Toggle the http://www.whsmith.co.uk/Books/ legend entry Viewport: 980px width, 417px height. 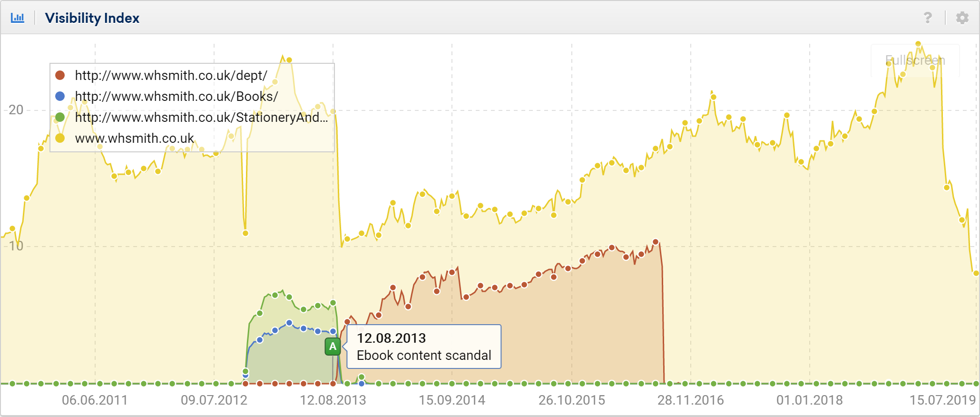tap(176, 97)
